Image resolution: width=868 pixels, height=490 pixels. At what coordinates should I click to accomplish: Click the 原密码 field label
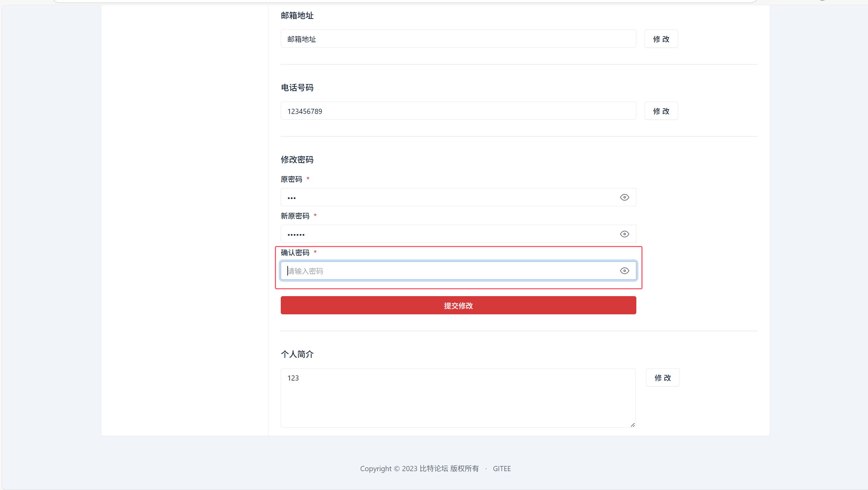291,179
